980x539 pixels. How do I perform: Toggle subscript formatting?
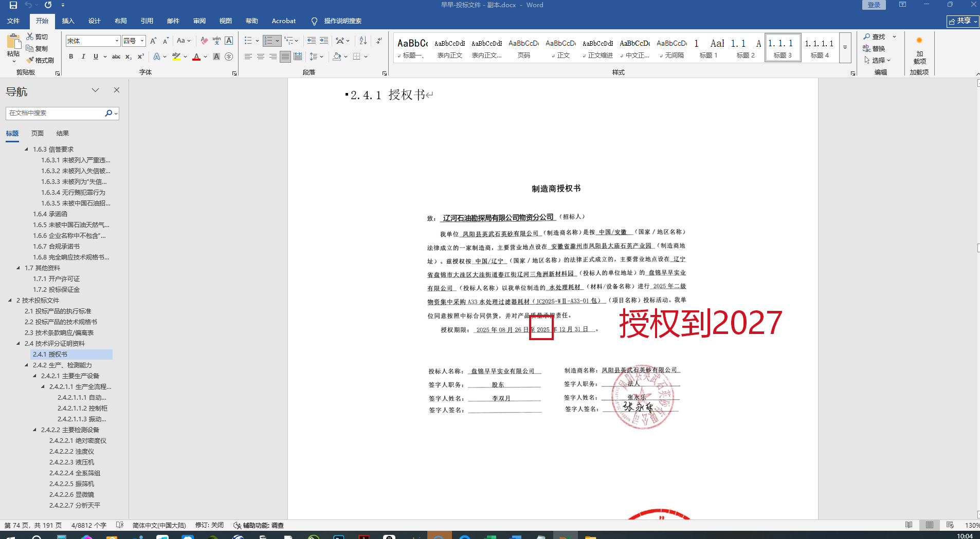click(129, 57)
